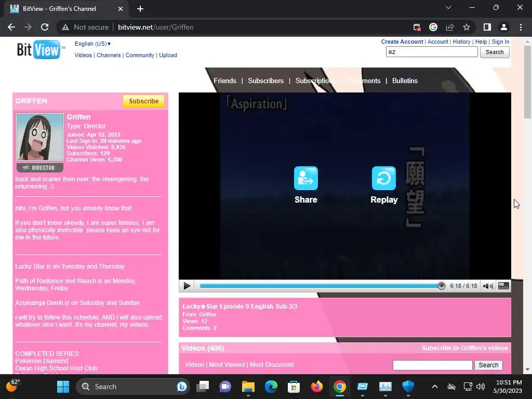Click the Replay icon on the video
The height and width of the screenshot is (399, 532).
(384, 178)
